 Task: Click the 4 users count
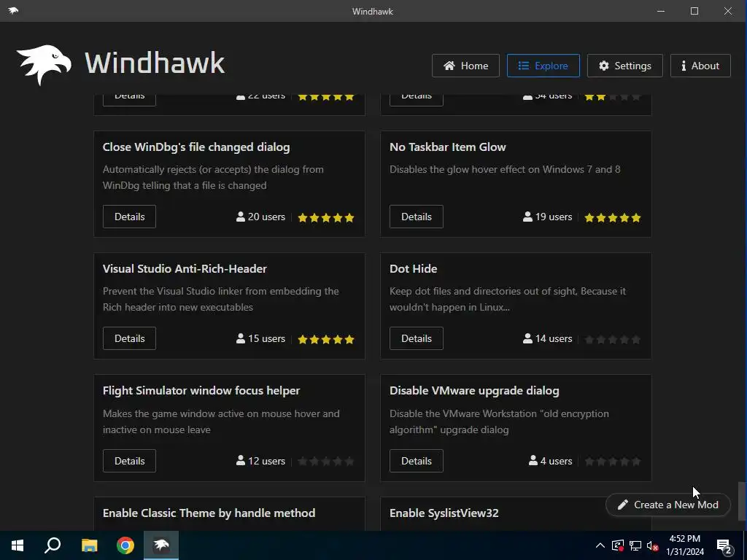550,461
